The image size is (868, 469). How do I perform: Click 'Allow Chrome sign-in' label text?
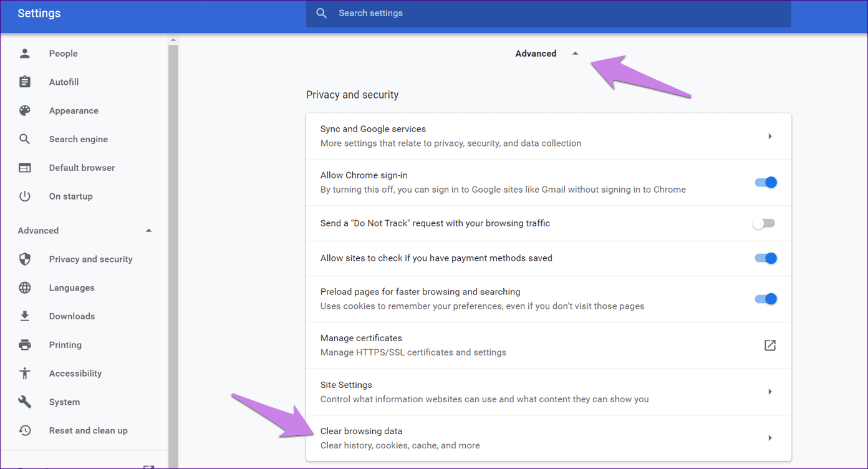click(364, 175)
